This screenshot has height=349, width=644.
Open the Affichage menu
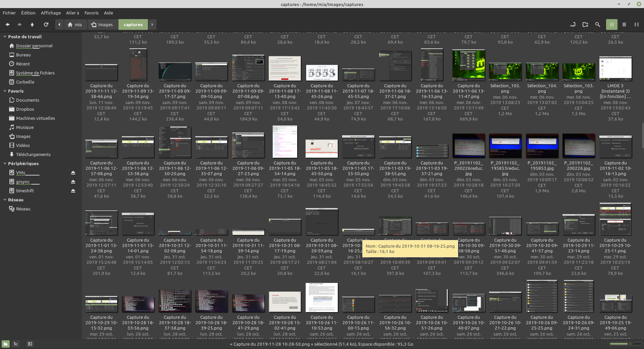[x=51, y=13]
